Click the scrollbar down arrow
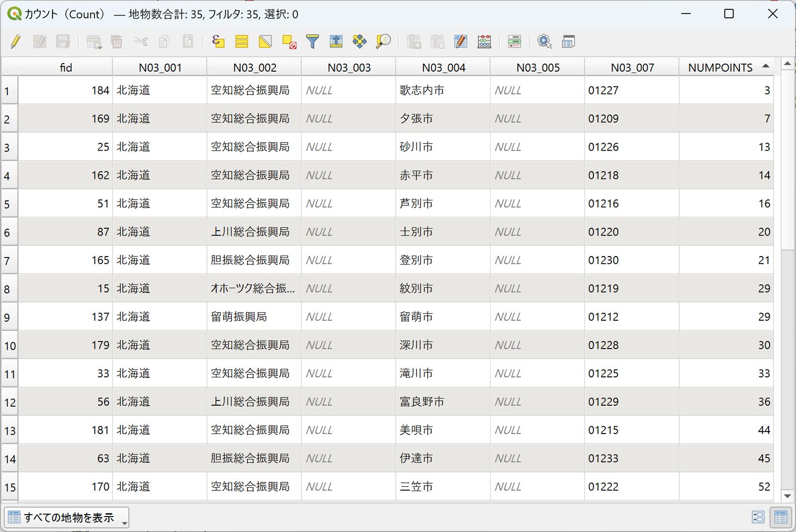 click(x=787, y=496)
